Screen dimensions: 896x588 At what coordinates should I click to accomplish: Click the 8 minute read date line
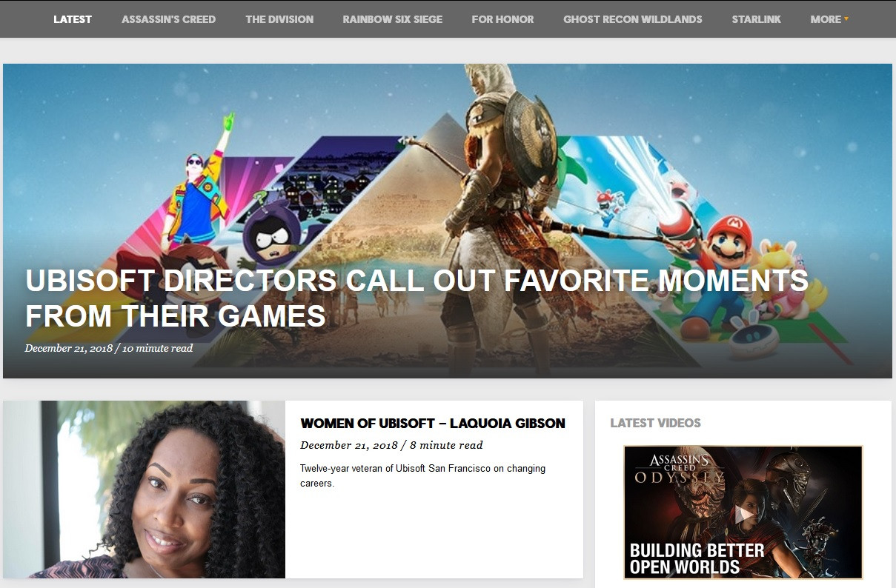(x=391, y=445)
